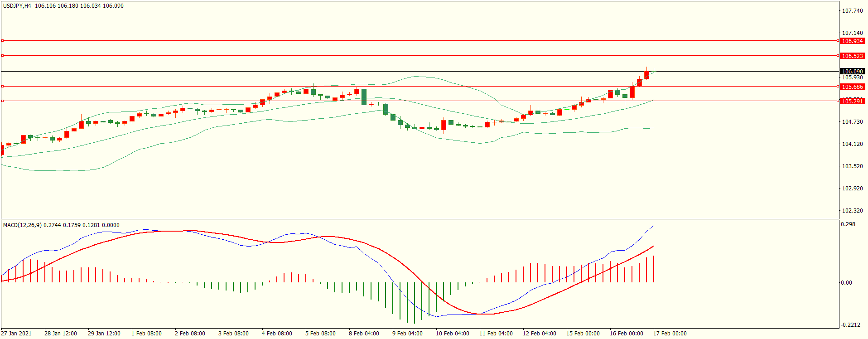The width and height of the screenshot is (868, 339).
Task: Click the 11 Feb 04:00 time label
Action: pos(496,334)
